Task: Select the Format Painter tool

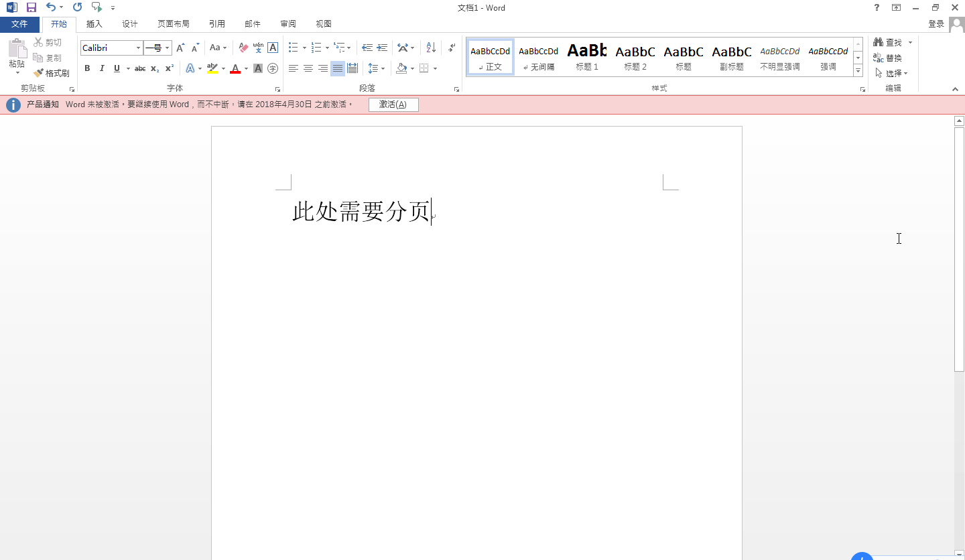Action: tap(52, 72)
